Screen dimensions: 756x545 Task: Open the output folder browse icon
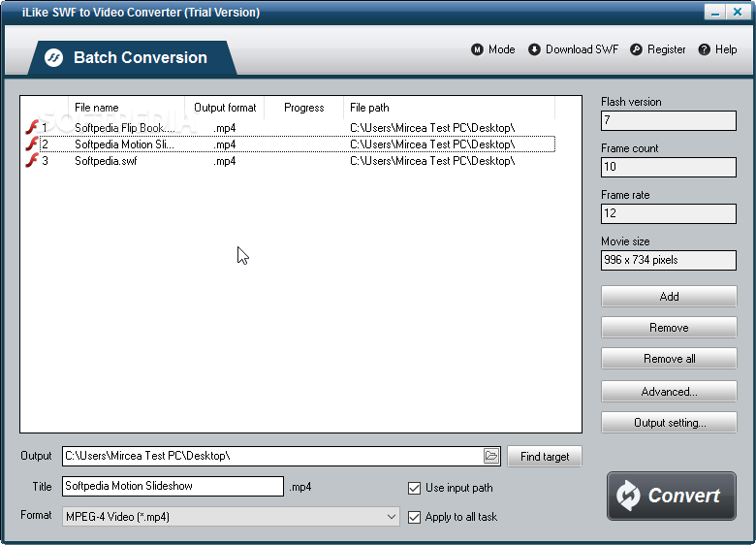pyautogui.click(x=490, y=456)
